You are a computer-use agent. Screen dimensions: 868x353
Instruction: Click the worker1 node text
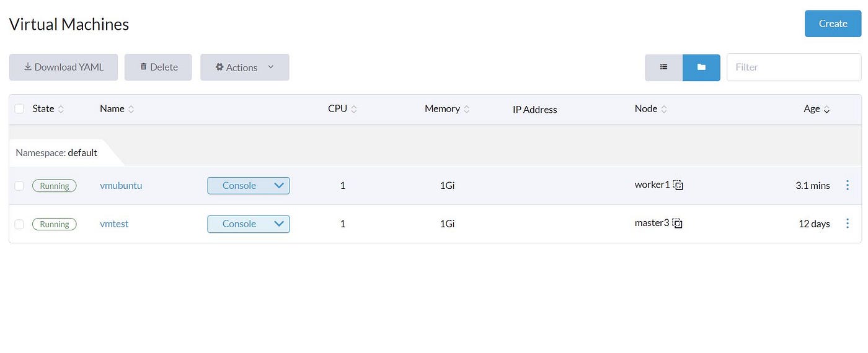click(x=652, y=185)
